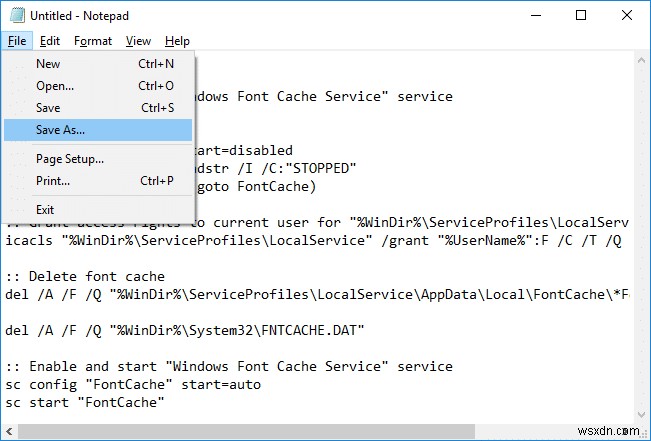Maximize the Notepad window

pyautogui.click(x=579, y=16)
